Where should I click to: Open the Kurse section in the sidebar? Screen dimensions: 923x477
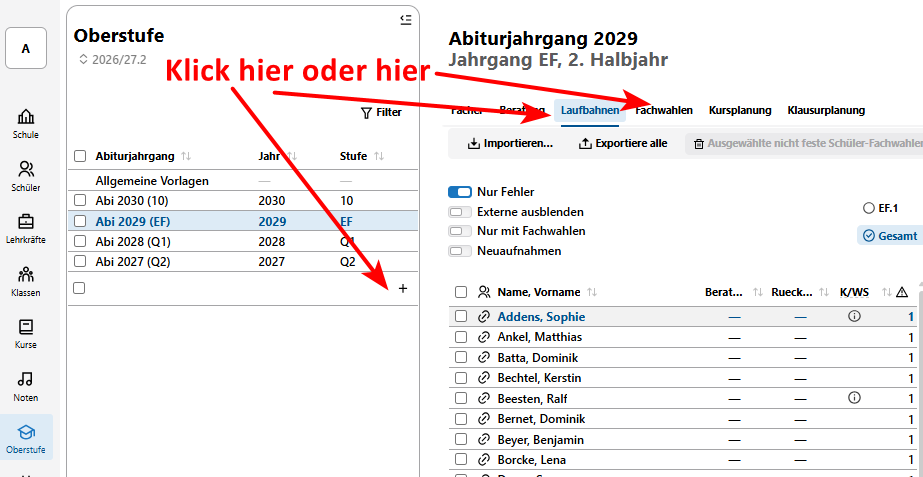coord(26,334)
